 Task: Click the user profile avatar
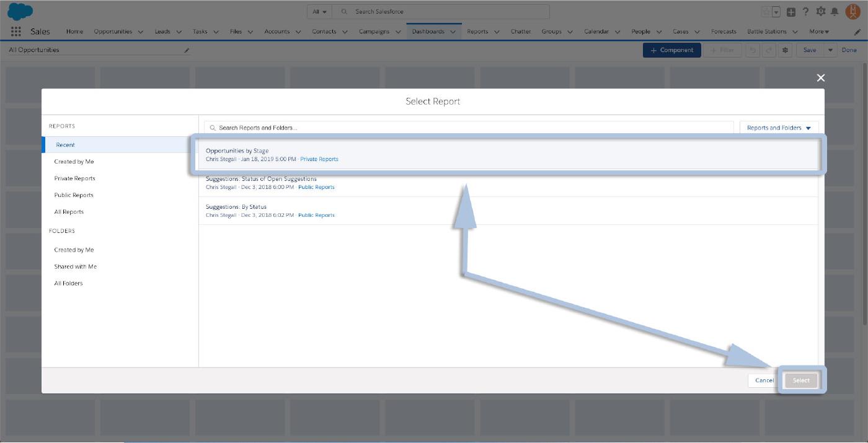point(852,12)
